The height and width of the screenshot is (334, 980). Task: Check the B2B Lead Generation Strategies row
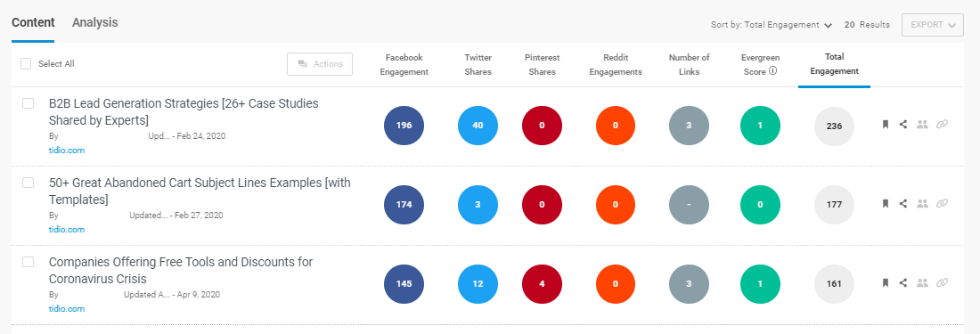(x=29, y=103)
